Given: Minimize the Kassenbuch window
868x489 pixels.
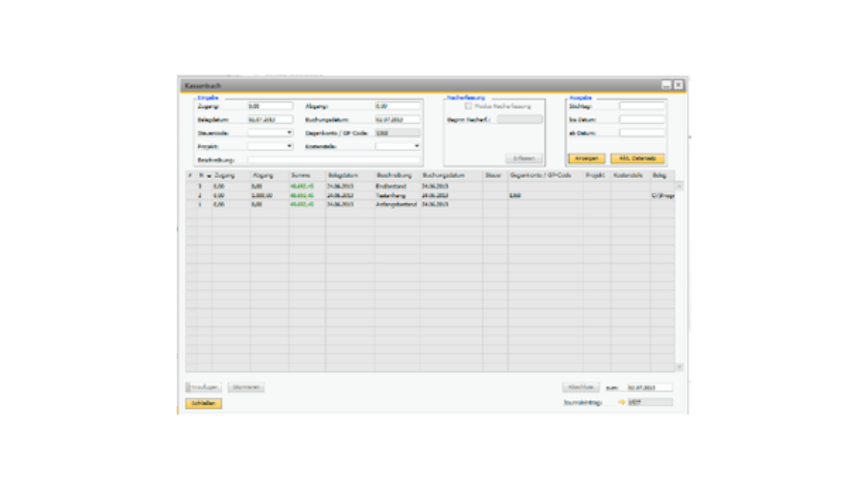Looking at the screenshot, I should [666, 85].
